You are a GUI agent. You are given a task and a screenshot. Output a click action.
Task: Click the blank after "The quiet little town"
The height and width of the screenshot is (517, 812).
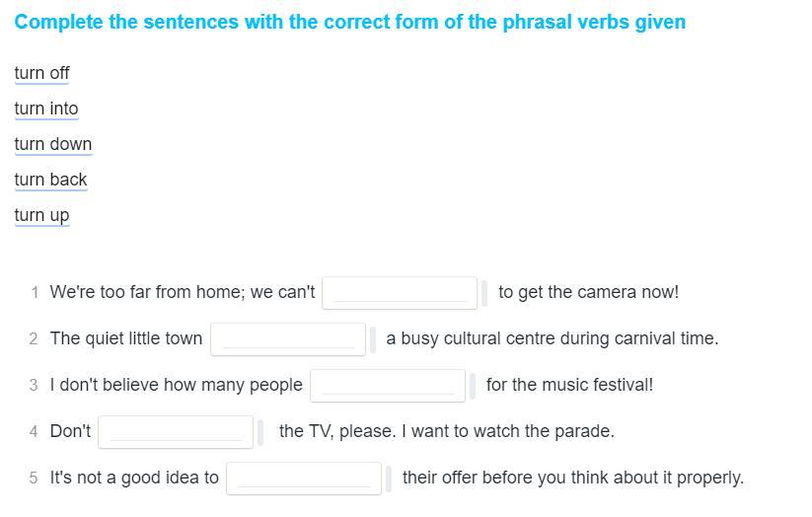288,338
